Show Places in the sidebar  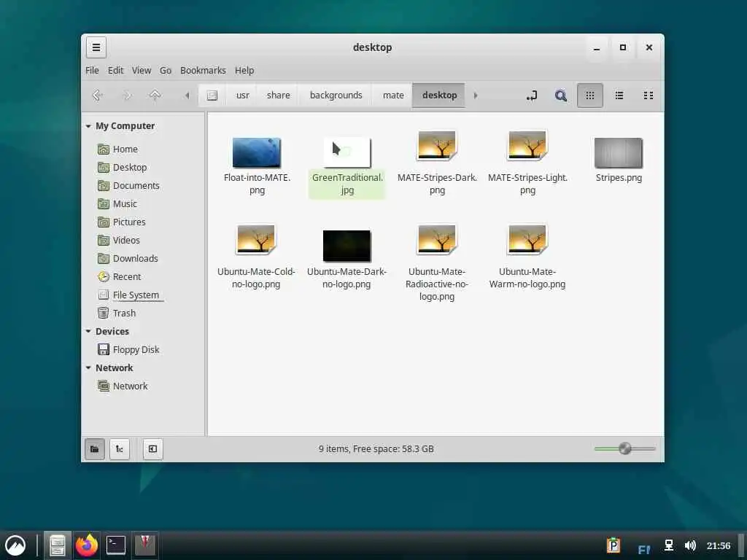tap(95, 449)
